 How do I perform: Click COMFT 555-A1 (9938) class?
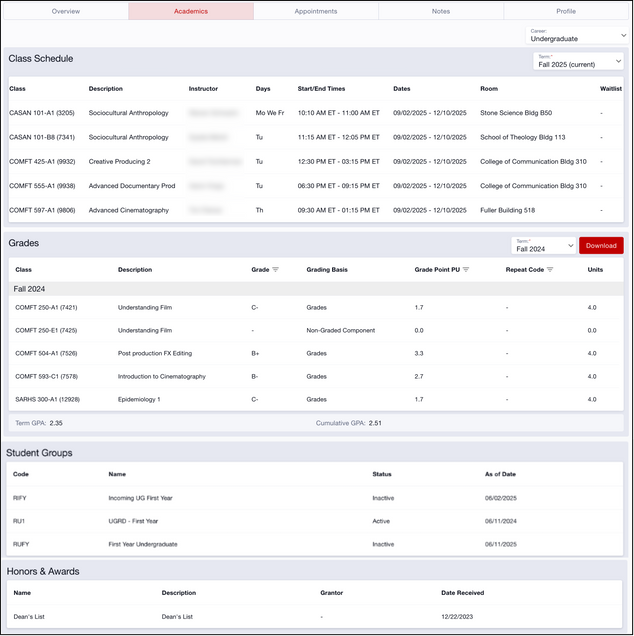tap(42, 186)
